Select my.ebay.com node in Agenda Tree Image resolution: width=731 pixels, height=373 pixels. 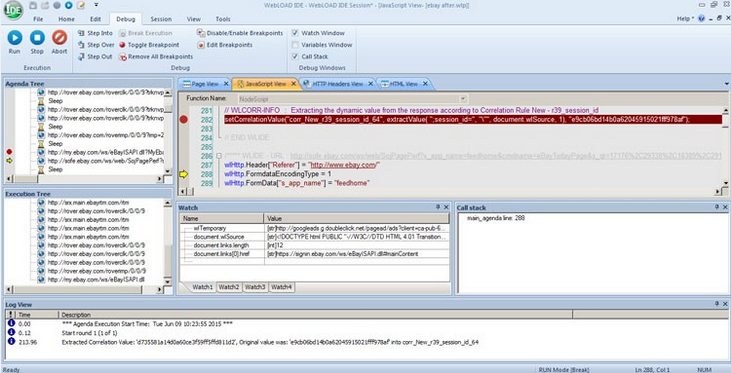[105, 152]
